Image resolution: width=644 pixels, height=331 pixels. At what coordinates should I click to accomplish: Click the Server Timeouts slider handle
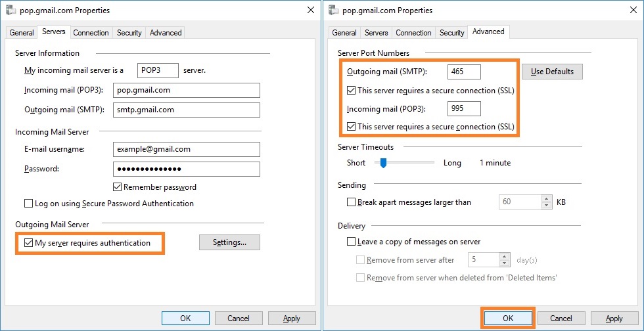pyautogui.click(x=383, y=163)
